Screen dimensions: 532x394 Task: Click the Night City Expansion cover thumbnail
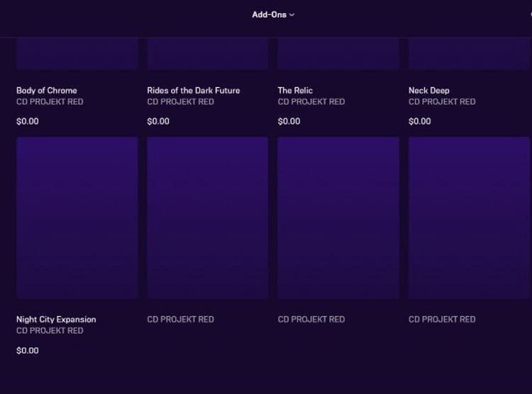(77, 218)
